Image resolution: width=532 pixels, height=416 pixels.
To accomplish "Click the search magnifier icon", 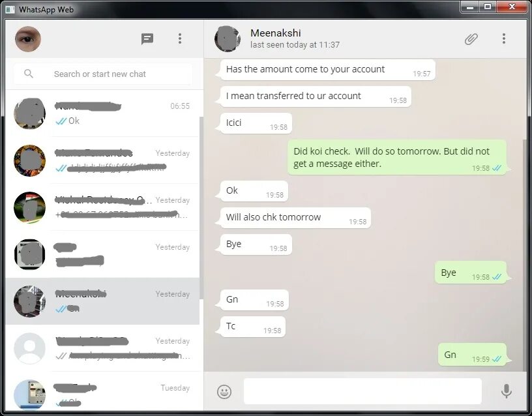I will pyautogui.click(x=29, y=74).
